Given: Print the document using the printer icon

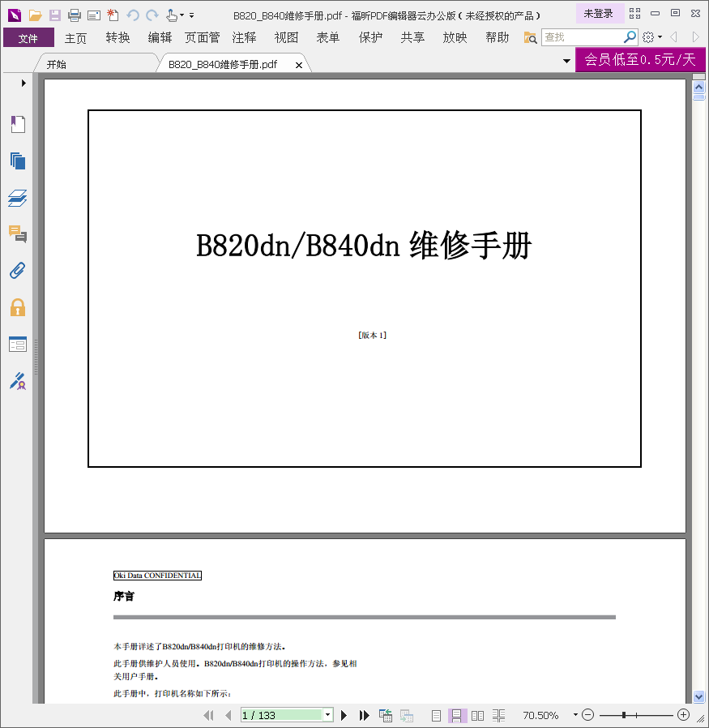Looking at the screenshot, I should pos(75,15).
